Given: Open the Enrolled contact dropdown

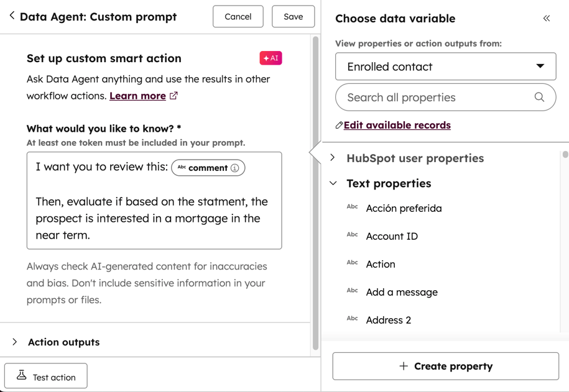Looking at the screenshot, I should 445,66.
